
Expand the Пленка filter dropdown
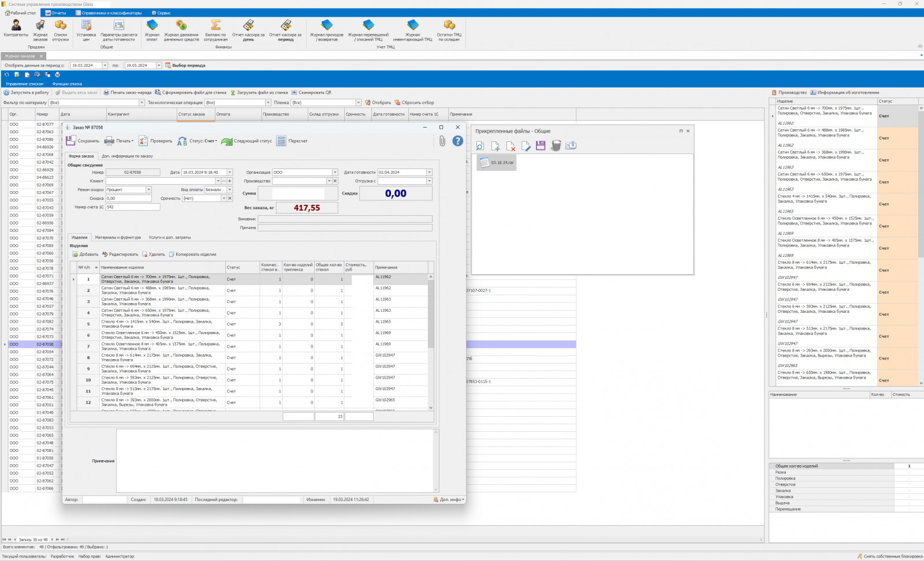358,103
